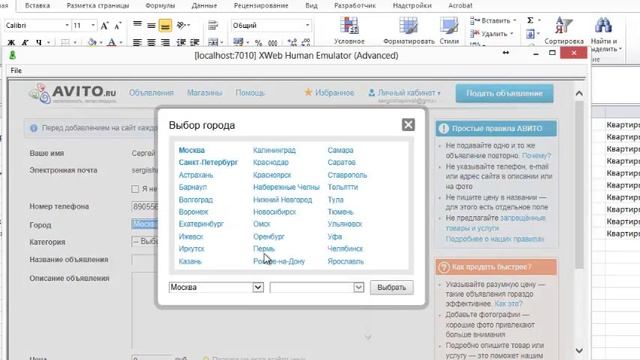Screen dimensions: 640x360
Task: Open Надстройки tab in Excel
Action: pos(412,6)
